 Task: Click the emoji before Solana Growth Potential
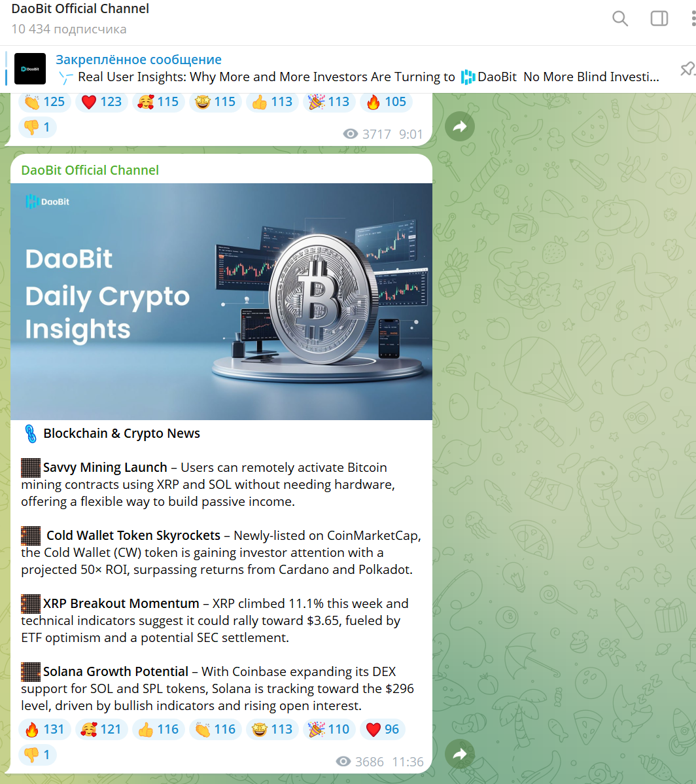(31, 672)
